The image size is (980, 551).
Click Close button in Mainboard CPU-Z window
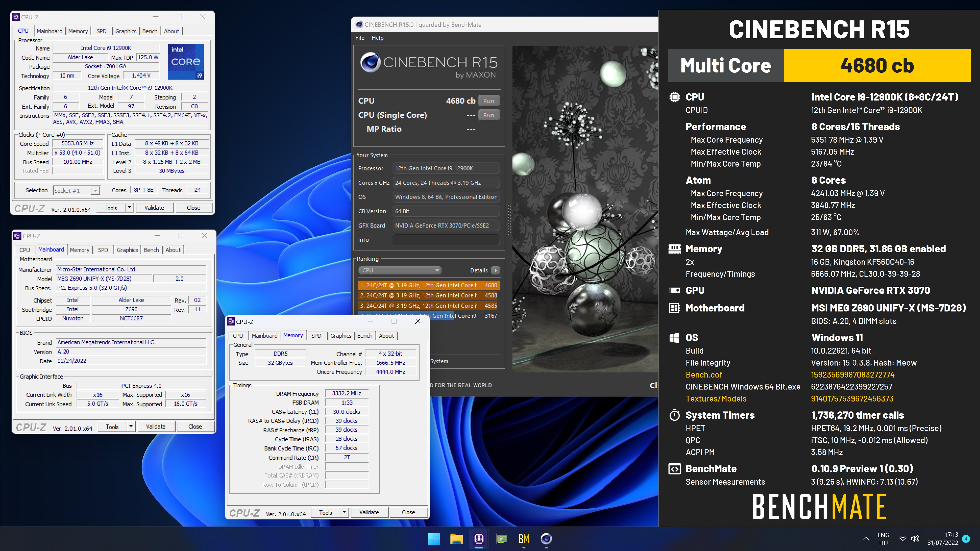click(x=195, y=427)
